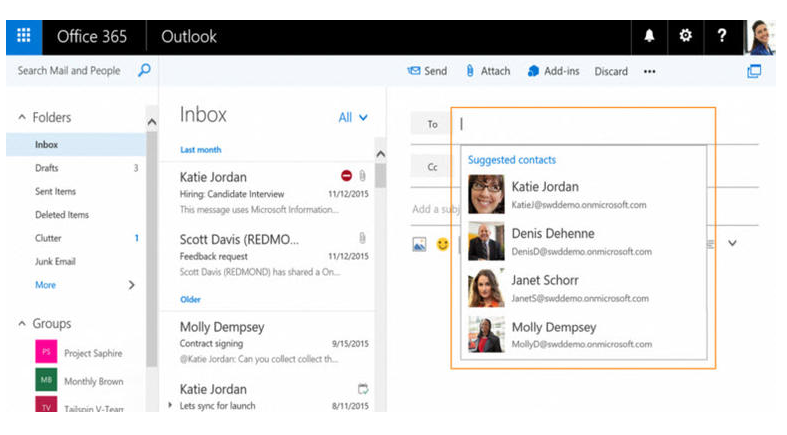787x435 pixels.
Task: Click the Cc button
Action: pyautogui.click(x=432, y=167)
